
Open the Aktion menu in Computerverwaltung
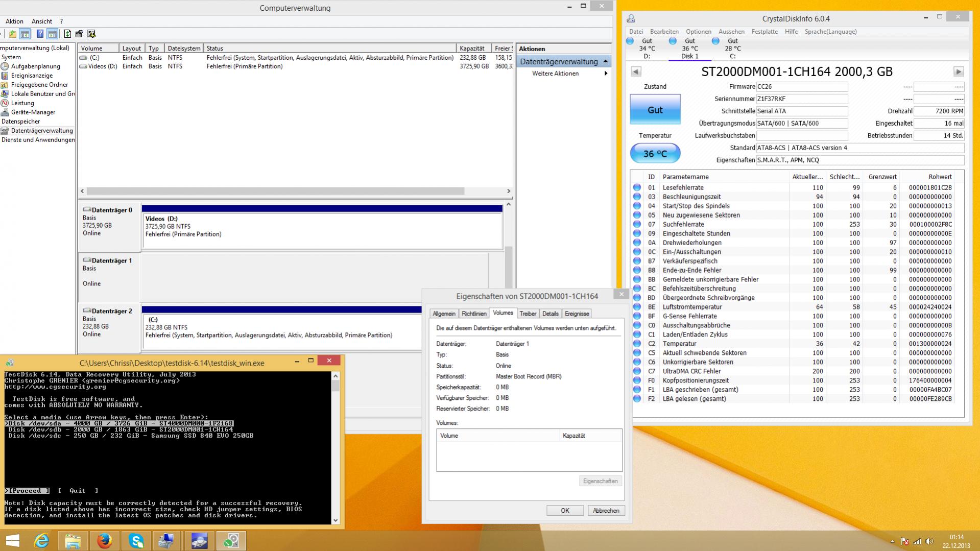pyautogui.click(x=14, y=21)
